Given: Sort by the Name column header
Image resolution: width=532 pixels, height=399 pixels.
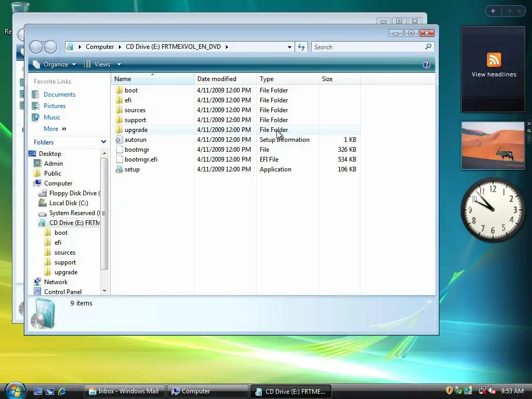Looking at the screenshot, I should (x=153, y=79).
